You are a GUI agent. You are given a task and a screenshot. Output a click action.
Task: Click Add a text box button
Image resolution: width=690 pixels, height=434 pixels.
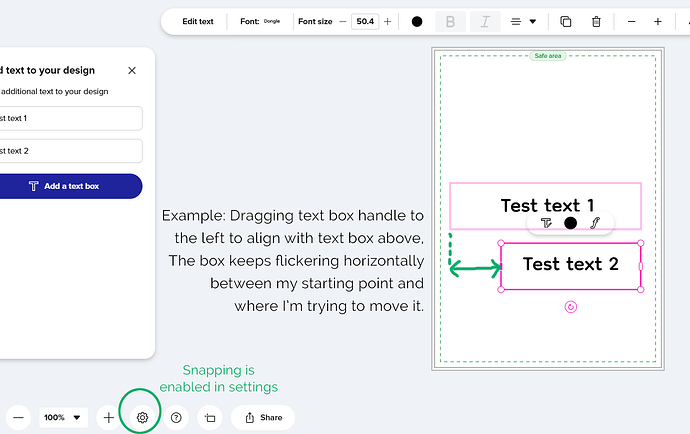click(x=70, y=186)
